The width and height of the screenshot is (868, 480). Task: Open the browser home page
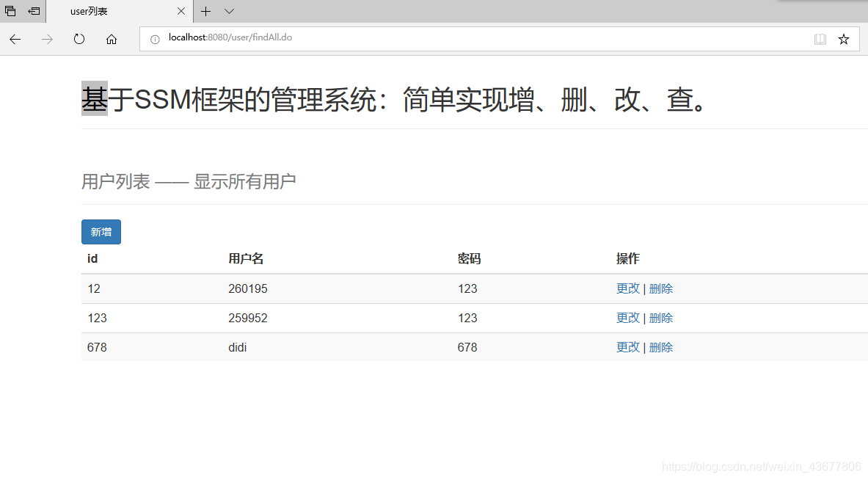tap(112, 40)
